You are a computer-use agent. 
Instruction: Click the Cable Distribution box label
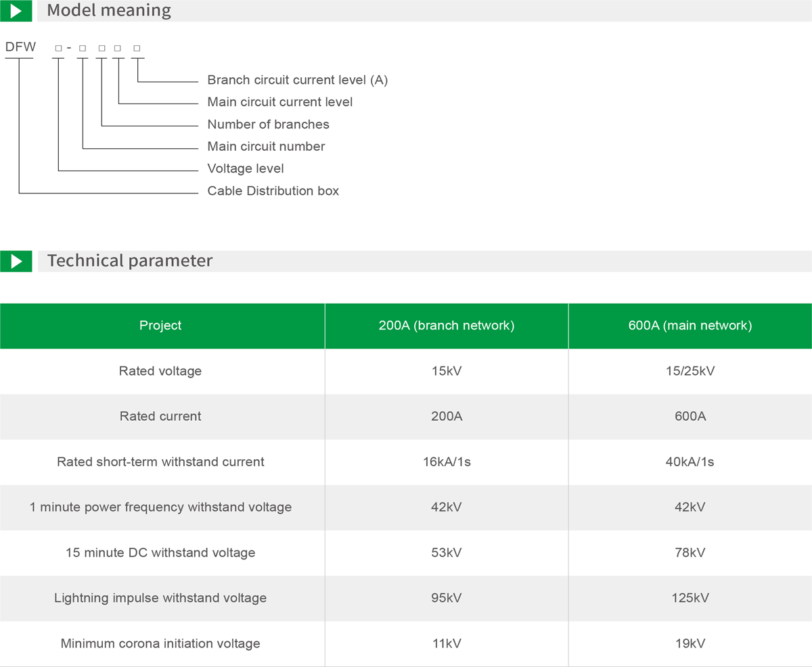(273, 191)
